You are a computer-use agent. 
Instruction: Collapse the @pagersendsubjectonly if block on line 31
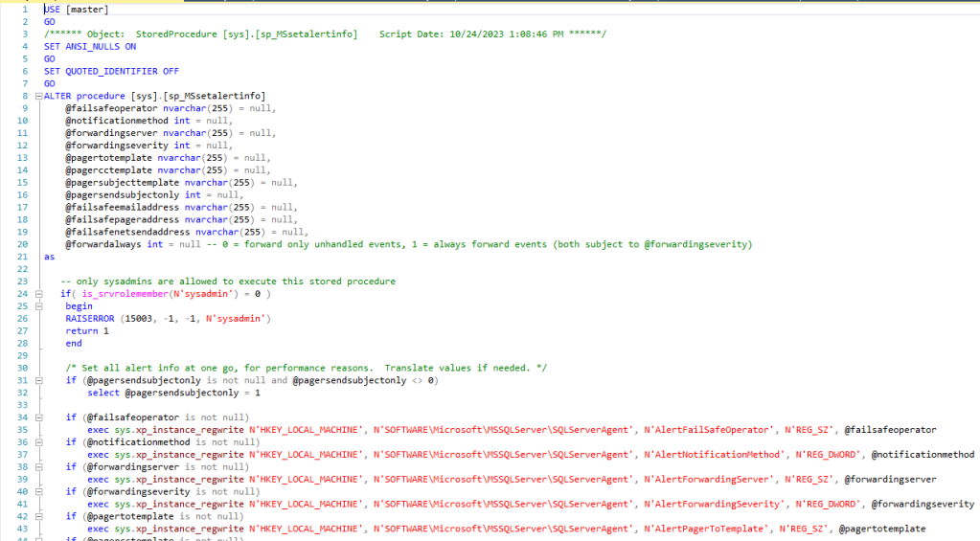pos(37,380)
